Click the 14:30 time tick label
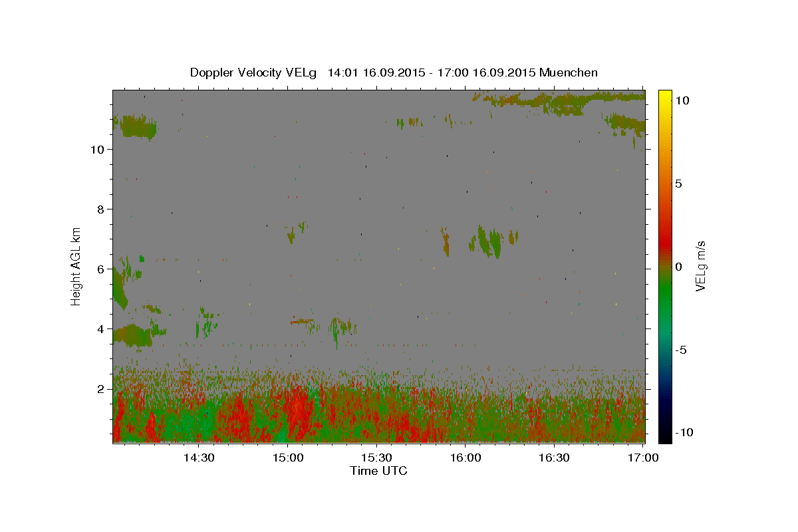Image resolution: width=798 pixels, height=532 pixels. [198, 458]
